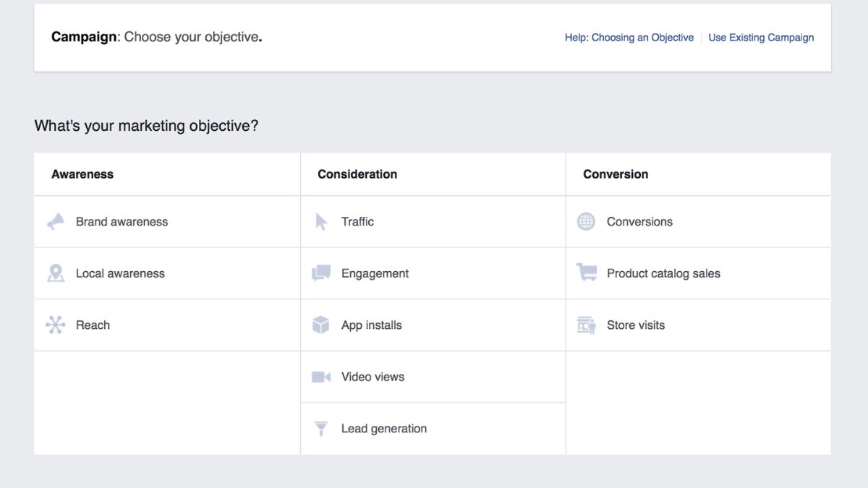Select the Consideration column header

tap(357, 174)
